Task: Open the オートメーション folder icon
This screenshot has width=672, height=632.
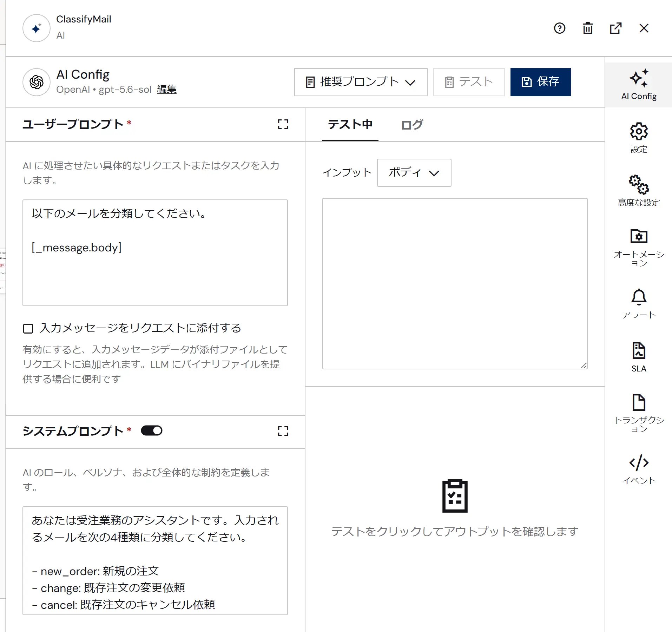Action: pos(639,248)
